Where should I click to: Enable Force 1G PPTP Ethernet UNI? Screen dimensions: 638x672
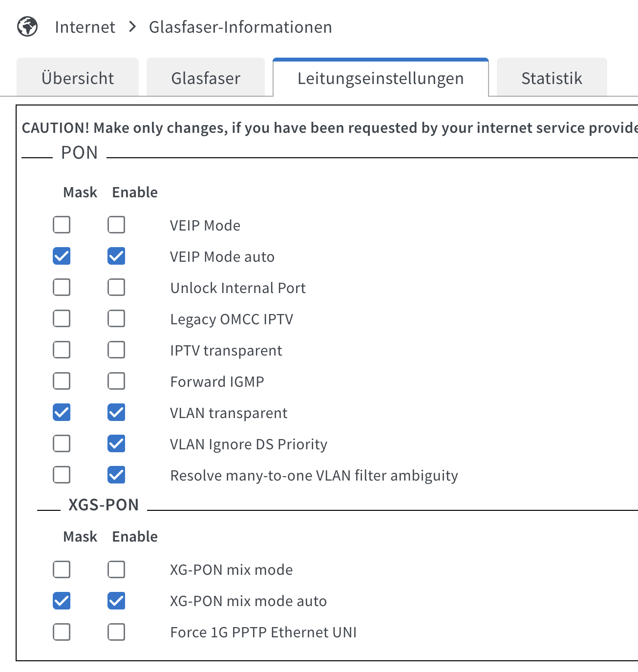pyautogui.click(x=116, y=631)
